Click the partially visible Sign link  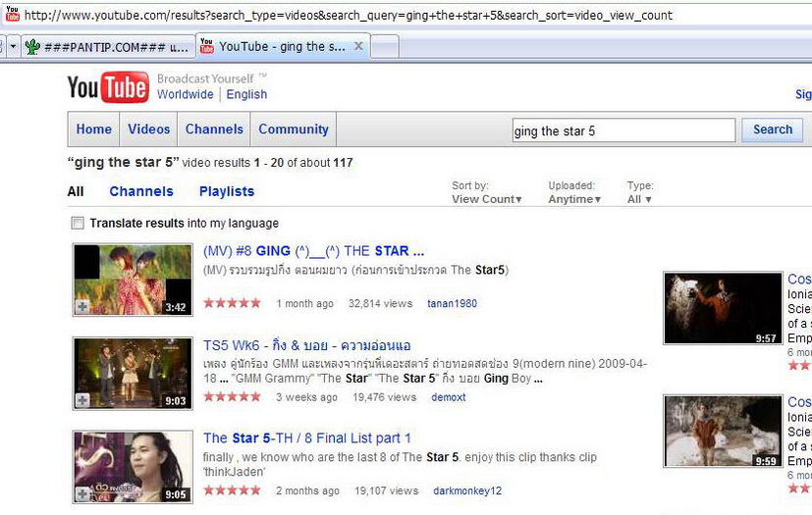pyautogui.click(x=803, y=95)
